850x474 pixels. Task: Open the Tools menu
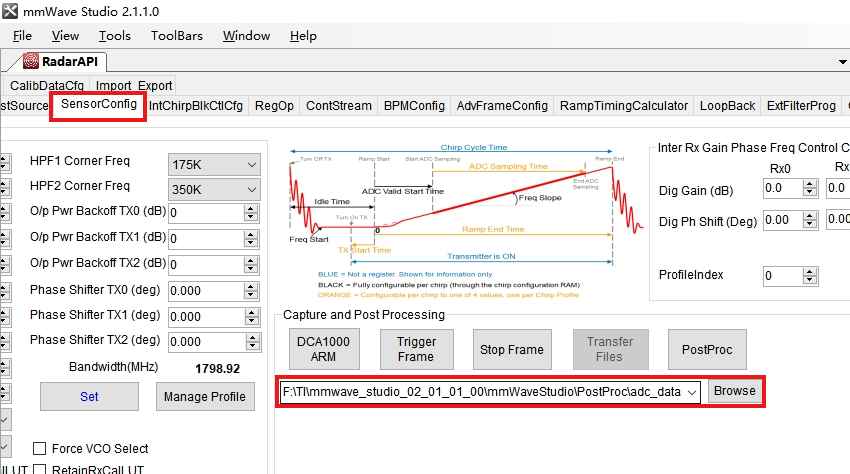114,36
